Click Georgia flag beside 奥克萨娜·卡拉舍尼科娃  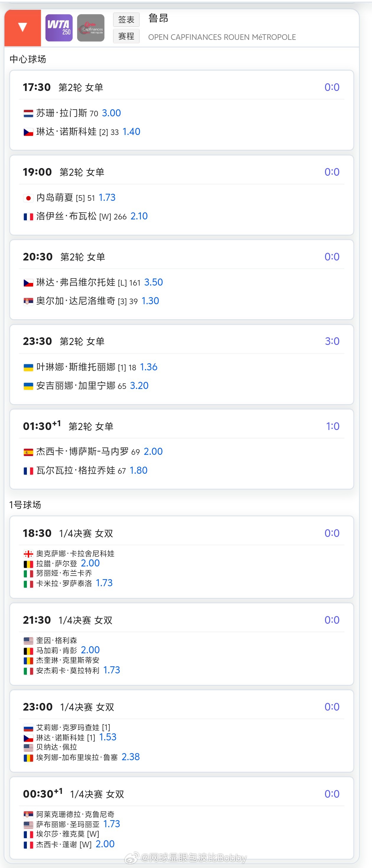coord(28,554)
